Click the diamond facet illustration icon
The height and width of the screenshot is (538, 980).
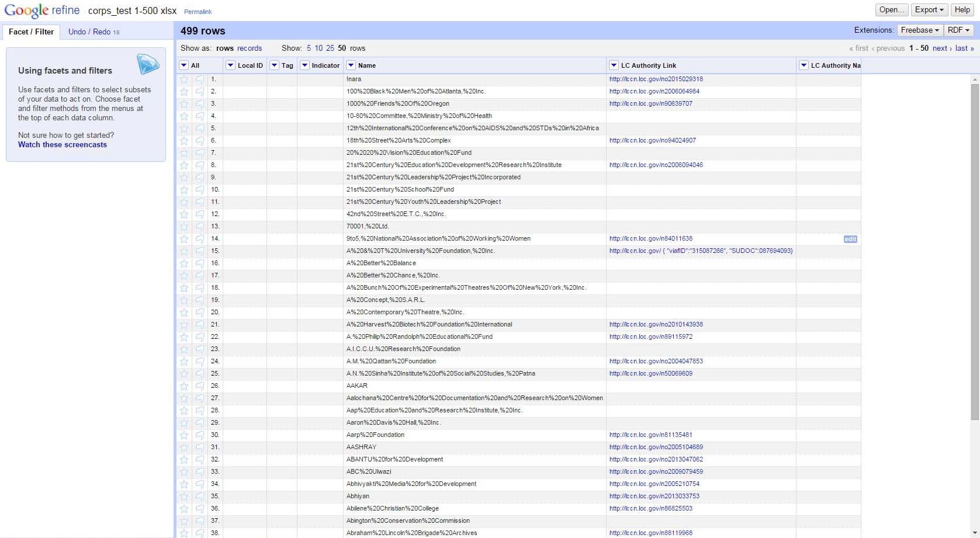click(x=148, y=64)
